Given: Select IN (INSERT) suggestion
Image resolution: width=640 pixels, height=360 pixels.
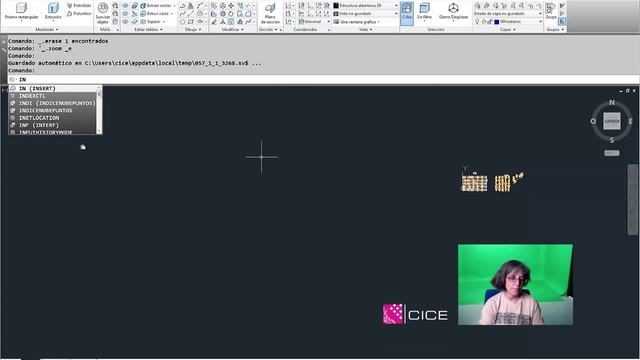Looking at the screenshot, I should [x=52, y=89].
